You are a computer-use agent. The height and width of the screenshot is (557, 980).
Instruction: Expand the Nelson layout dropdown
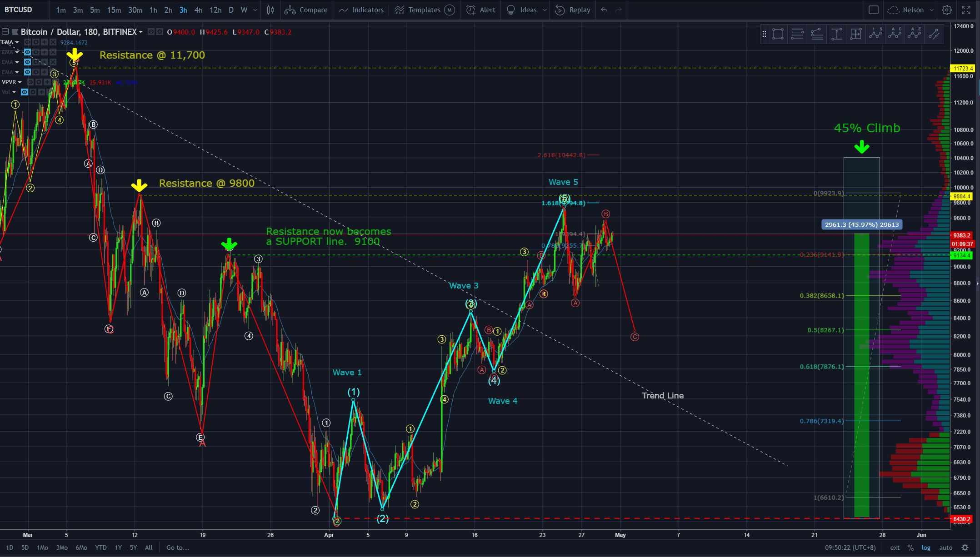[x=931, y=10]
